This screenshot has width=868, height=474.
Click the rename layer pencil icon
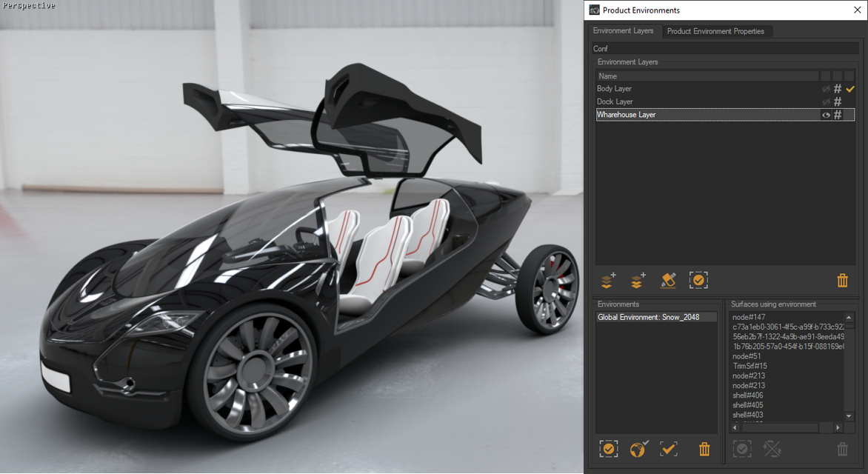668,280
